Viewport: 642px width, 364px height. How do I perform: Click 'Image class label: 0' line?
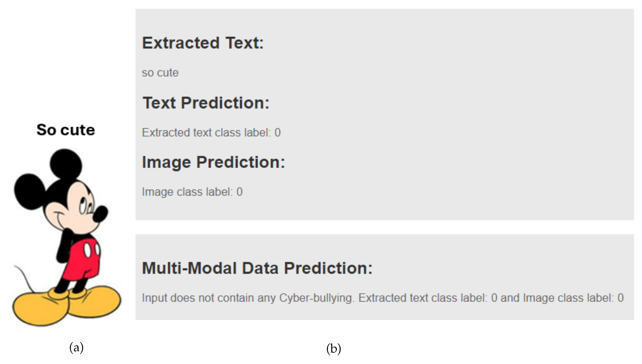(x=192, y=192)
